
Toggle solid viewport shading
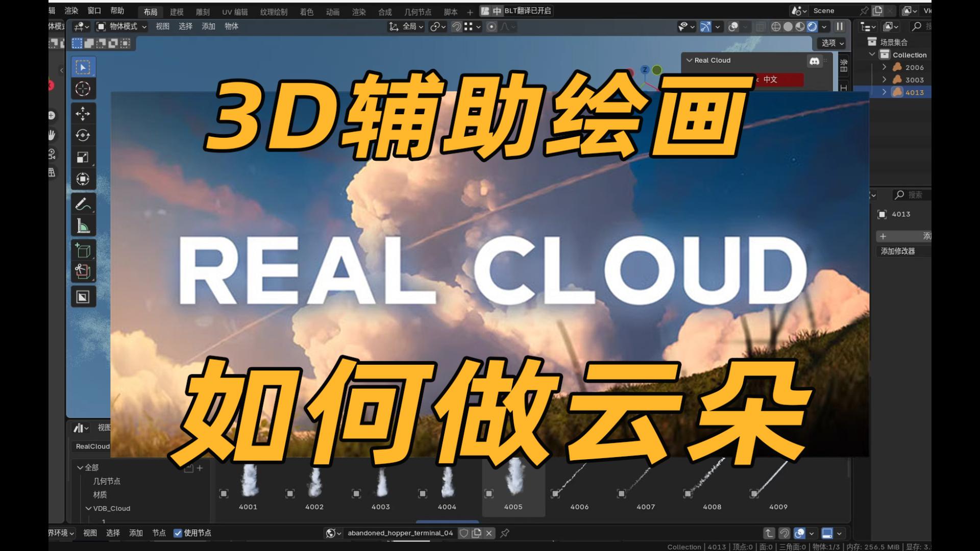[x=788, y=27]
